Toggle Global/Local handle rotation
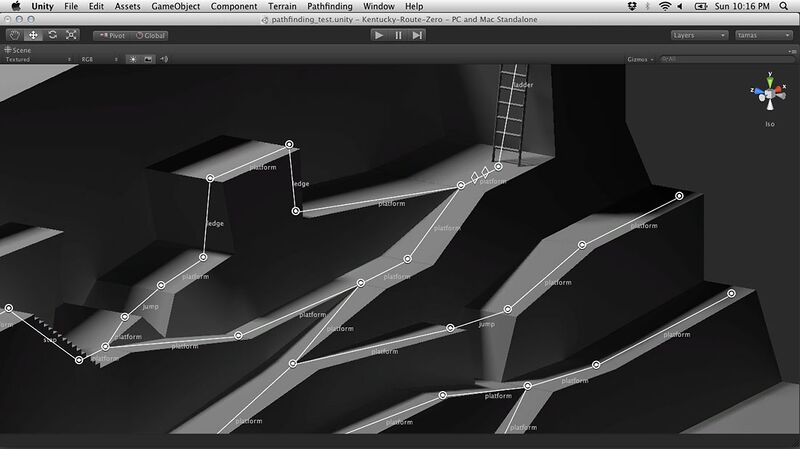 pos(151,36)
